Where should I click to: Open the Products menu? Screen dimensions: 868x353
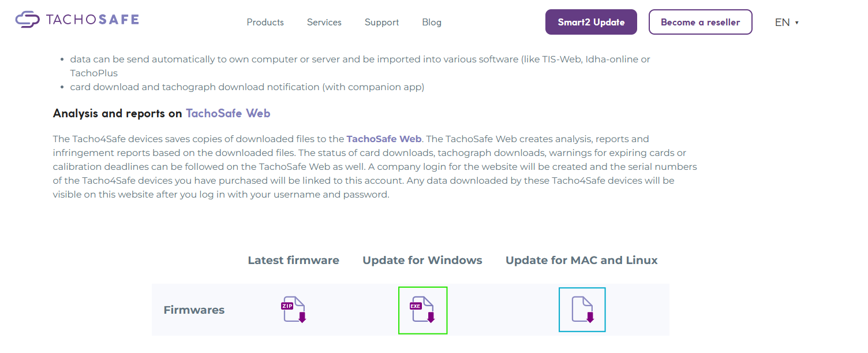point(265,22)
